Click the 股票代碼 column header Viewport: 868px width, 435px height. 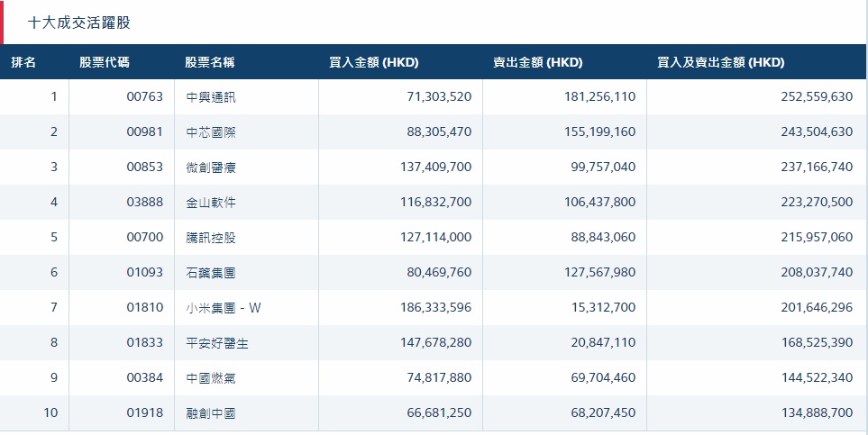pos(104,62)
